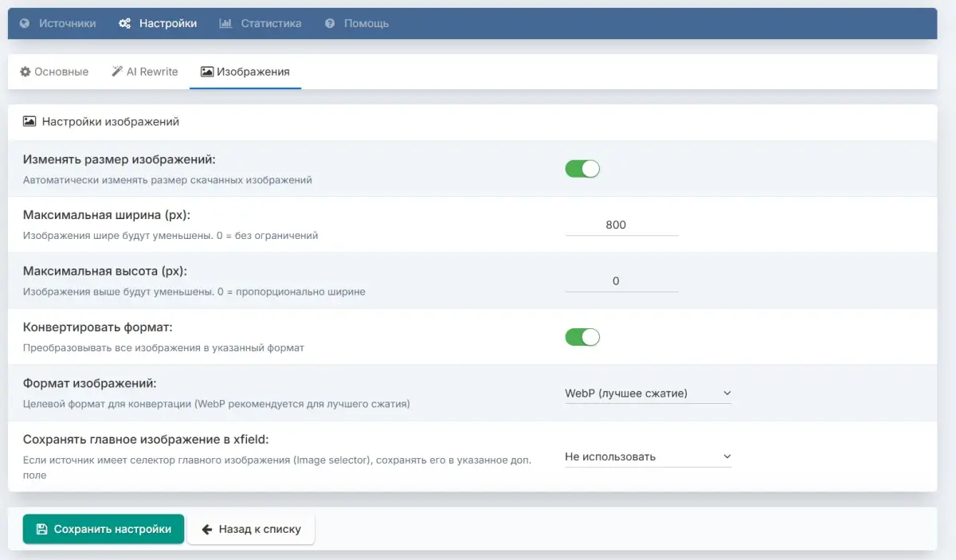Focus the Максимальная высота input with 0
The image size is (956, 560).
621,281
